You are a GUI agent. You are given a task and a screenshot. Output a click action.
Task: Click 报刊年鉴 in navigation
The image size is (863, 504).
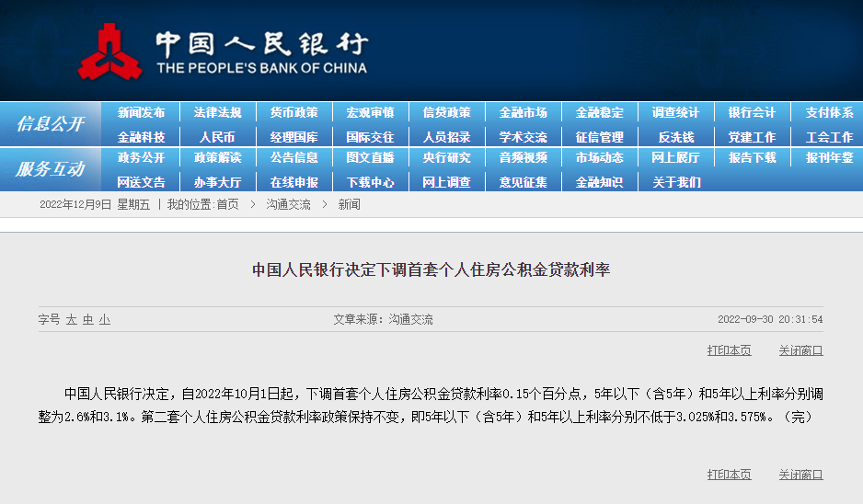pos(830,157)
